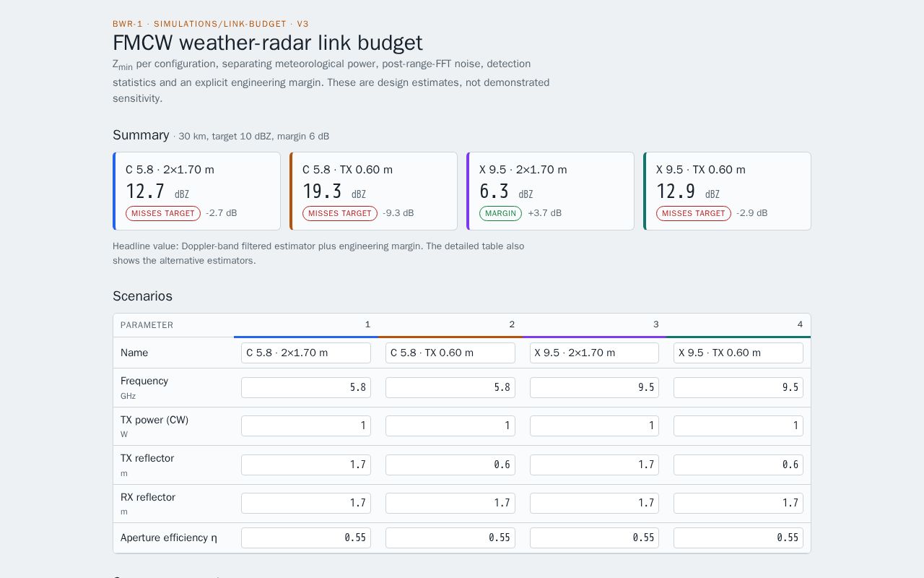Click the 19.3 dBZ summary card
The height and width of the screenshot is (578, 924).
373,191
